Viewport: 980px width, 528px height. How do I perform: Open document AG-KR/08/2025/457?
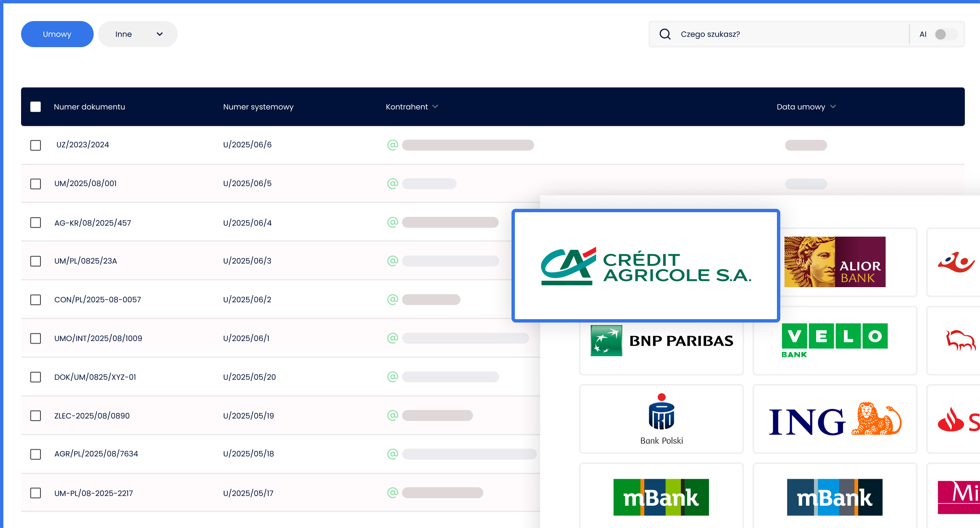[93, 223]
